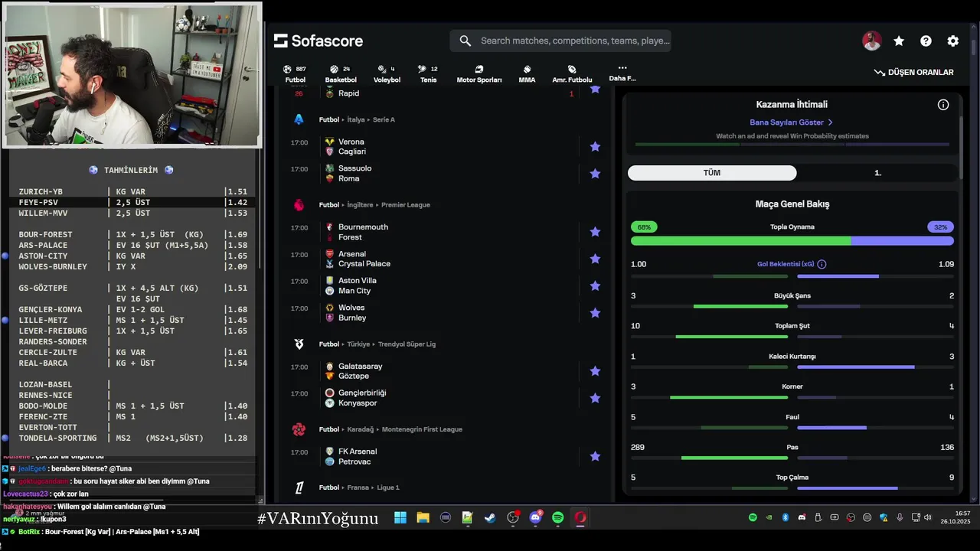
Task: Open Discord from the taskbar
Action: (535, 518)
